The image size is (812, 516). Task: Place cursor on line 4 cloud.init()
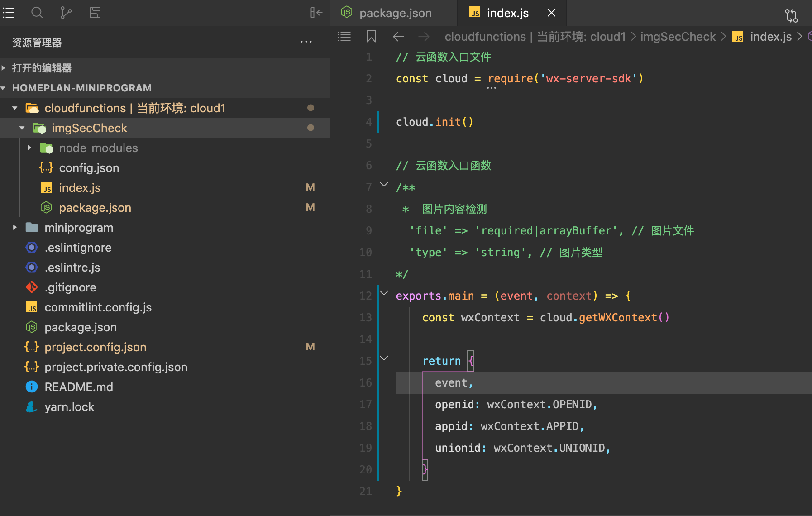[x=435, y=122]
